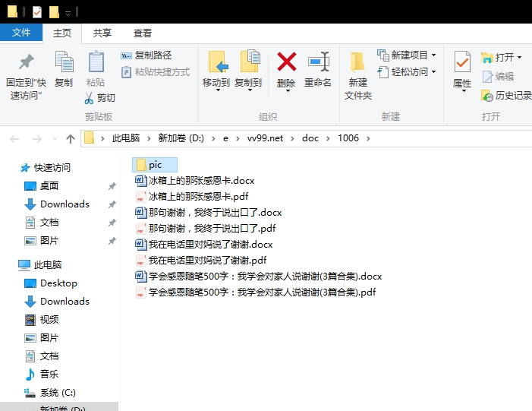
Task: Click the Edit (编辑) icon
Action: coord(487,77)
